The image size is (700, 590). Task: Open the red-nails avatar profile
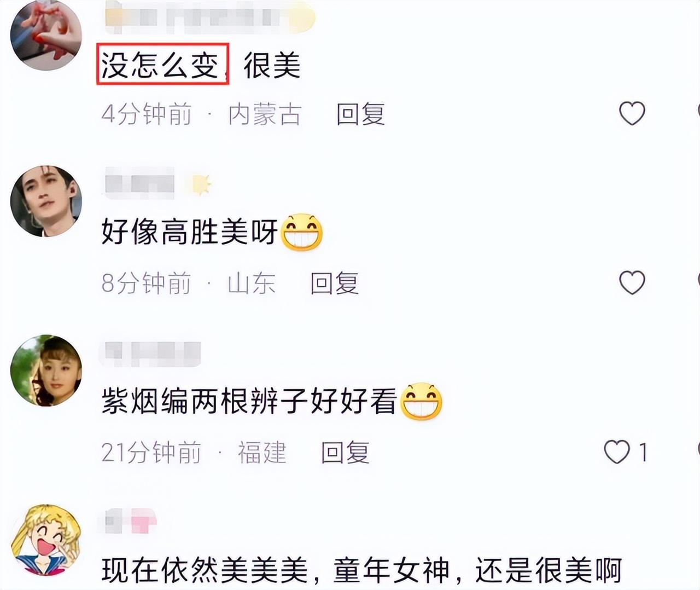(x=46, y=35)
